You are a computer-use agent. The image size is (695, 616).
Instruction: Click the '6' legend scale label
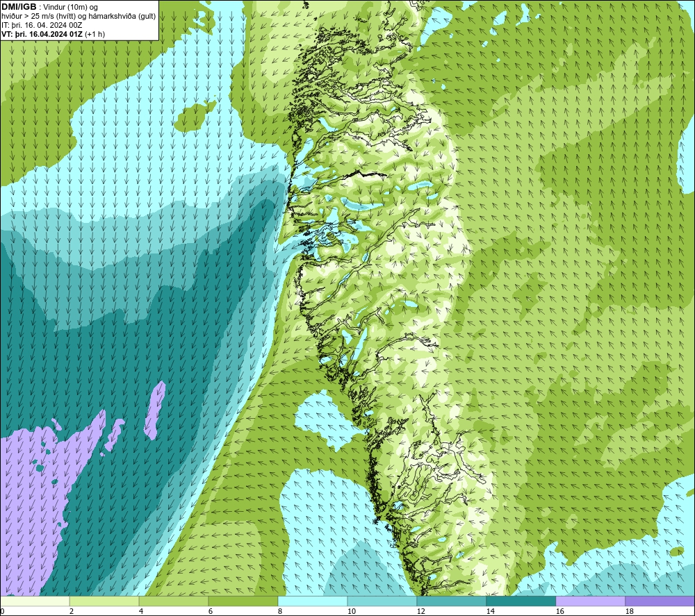tap(210, 611)
